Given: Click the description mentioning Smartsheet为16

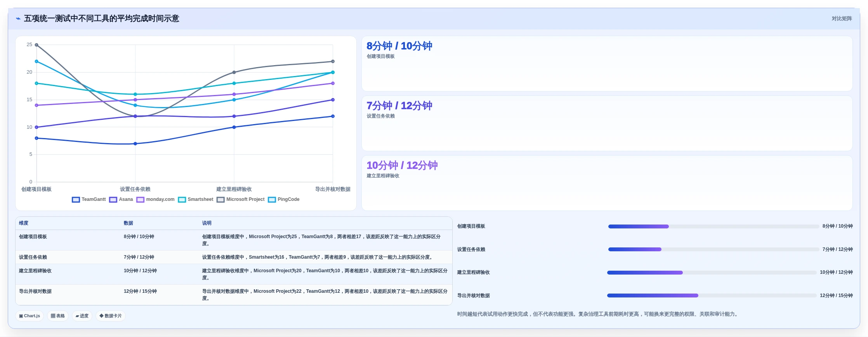Looking at the screenshot, I should click(x=318, y=257).
